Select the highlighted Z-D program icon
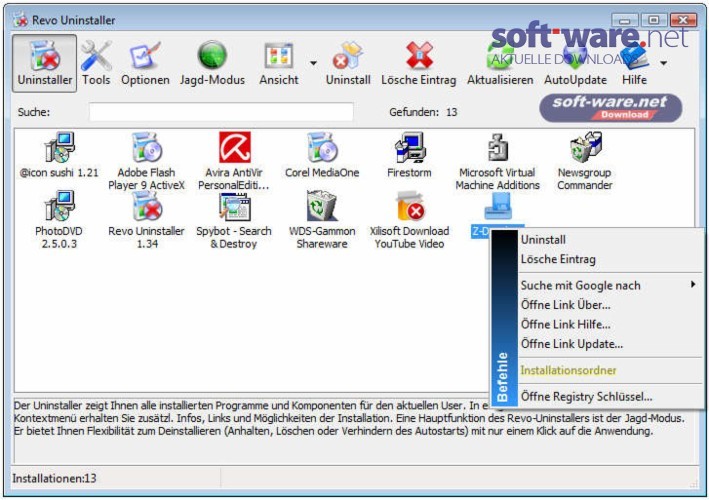This screenshot has width=709, height=500. [x=497, y=206]
